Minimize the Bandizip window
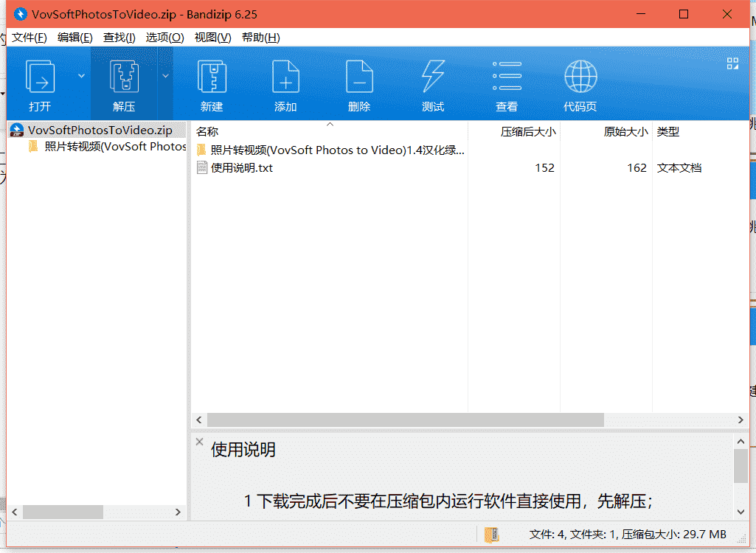Screen dimensions: 756x553 coord(641,14)
